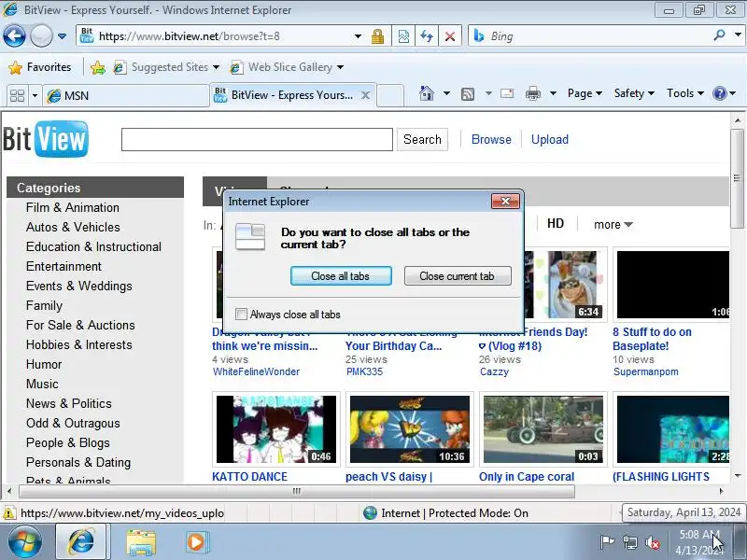Open the KATTO DANCE video thumbnail
This screenshot has width=747, height=560.
276,429
